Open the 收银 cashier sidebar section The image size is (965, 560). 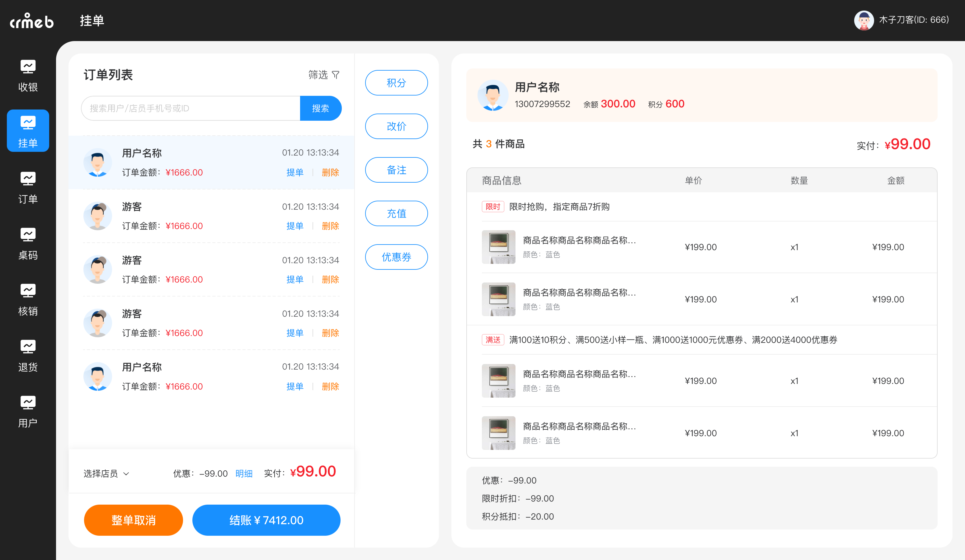pyautogui.click(x=28, y=76)
